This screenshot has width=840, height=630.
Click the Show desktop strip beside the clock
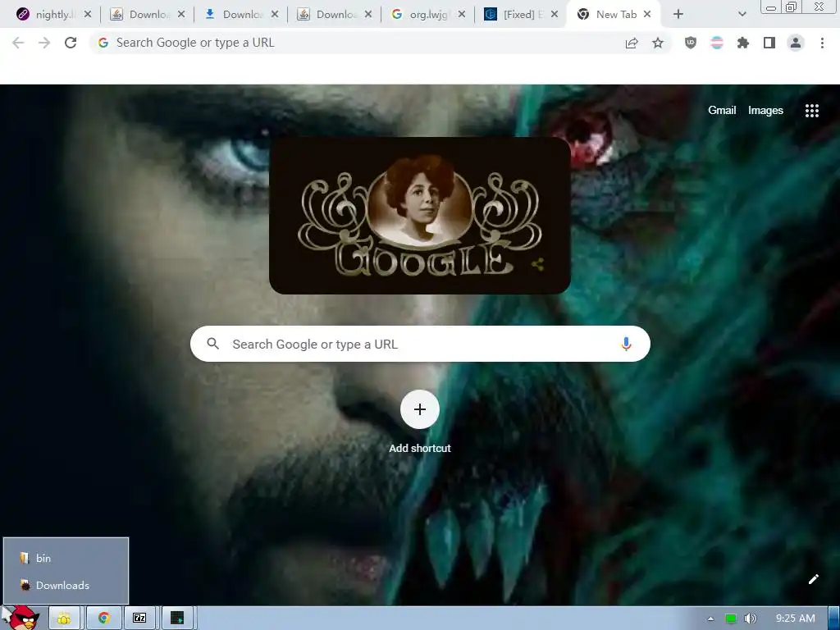tap(833, 619)
